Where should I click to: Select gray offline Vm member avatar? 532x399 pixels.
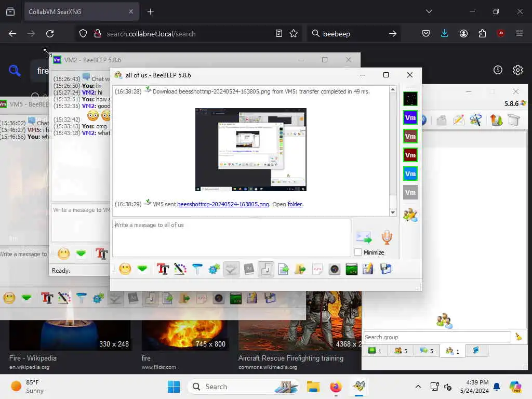pos(410,192)
